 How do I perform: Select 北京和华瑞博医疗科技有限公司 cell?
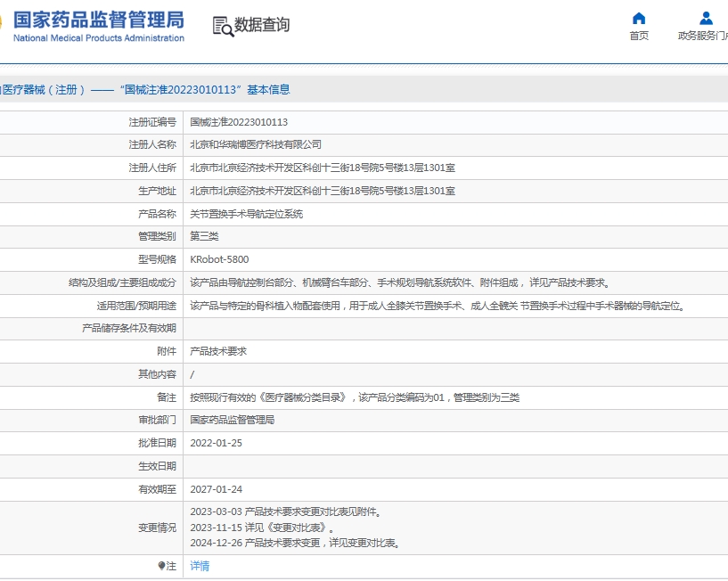[256, 145]
